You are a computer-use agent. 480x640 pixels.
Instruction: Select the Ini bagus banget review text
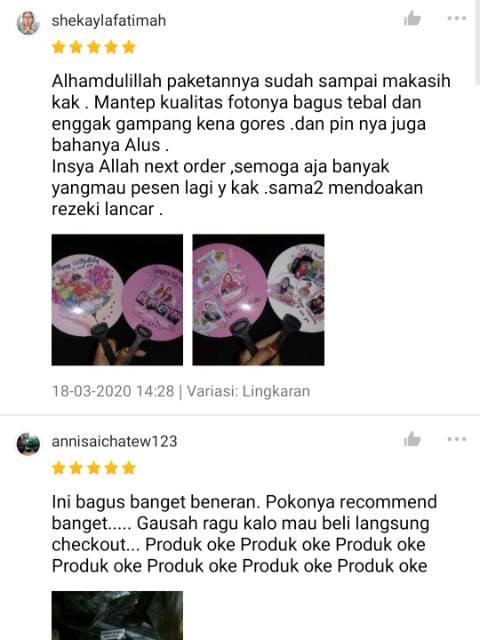coord(244,534)
